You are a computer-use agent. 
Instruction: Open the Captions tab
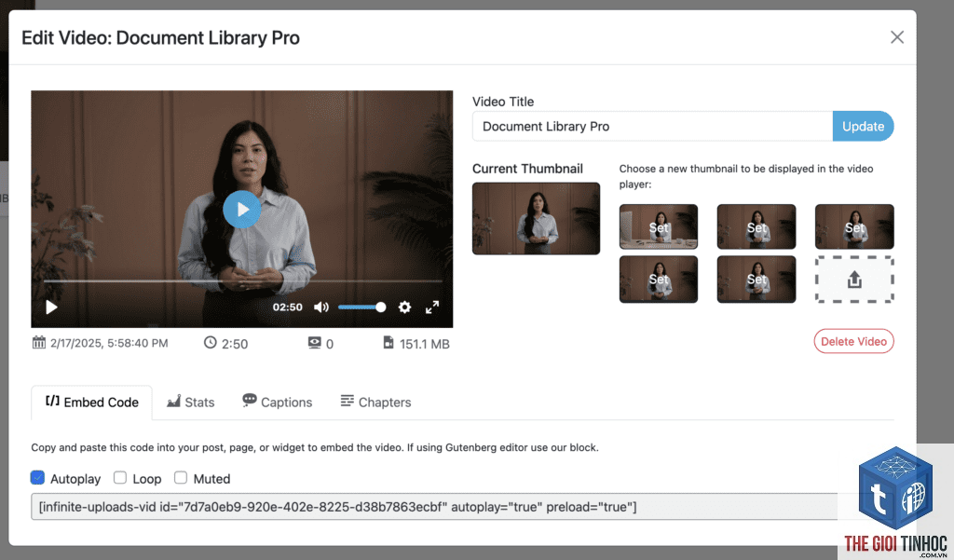(x=277, y=403)
